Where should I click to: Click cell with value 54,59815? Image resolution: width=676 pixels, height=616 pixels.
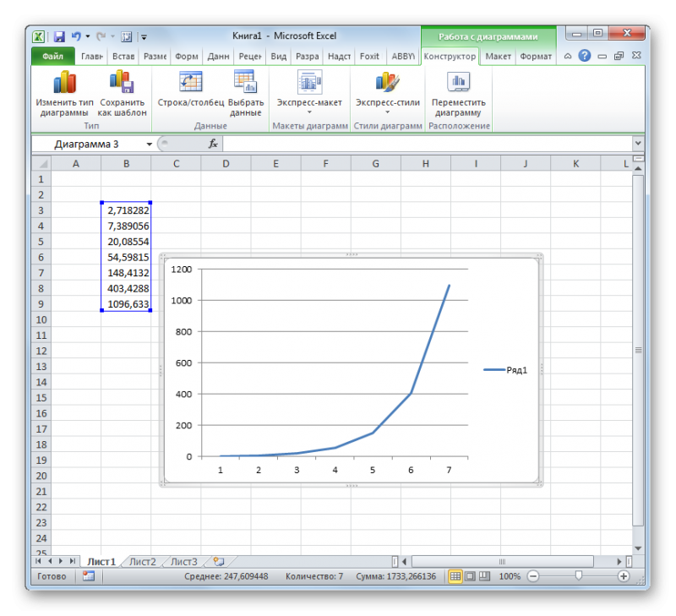[126, 258]
